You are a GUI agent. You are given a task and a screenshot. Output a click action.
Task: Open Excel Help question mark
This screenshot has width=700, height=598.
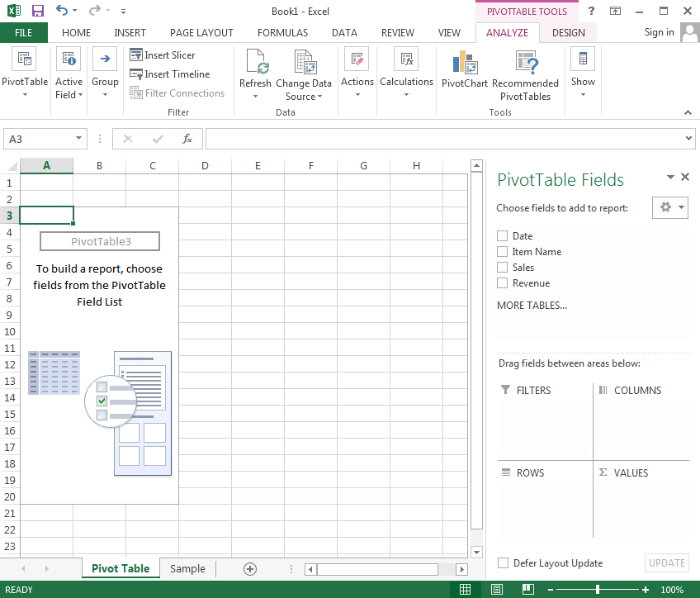click(591, 11)
